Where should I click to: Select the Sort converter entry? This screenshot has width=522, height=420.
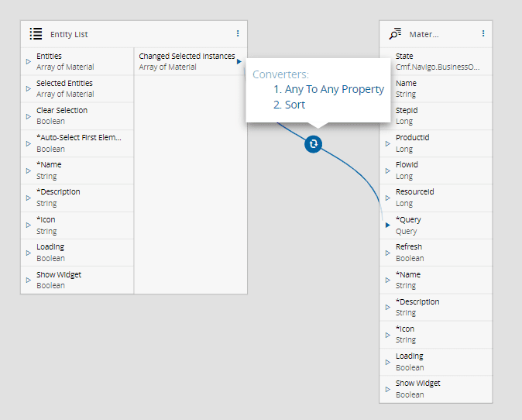[x=294, y=105]
